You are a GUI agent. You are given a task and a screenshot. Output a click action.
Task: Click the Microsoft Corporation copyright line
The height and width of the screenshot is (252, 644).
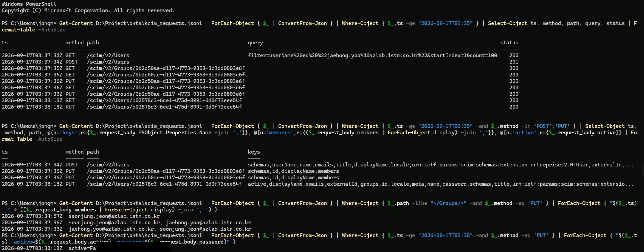[x=88, y=10]
